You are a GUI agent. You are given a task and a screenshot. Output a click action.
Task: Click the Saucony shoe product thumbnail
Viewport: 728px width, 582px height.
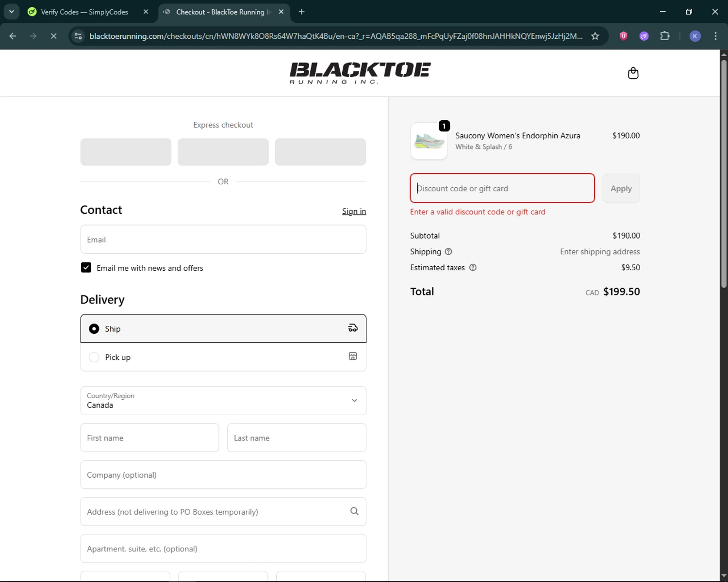pyautogui.click(x=429, y=141)
